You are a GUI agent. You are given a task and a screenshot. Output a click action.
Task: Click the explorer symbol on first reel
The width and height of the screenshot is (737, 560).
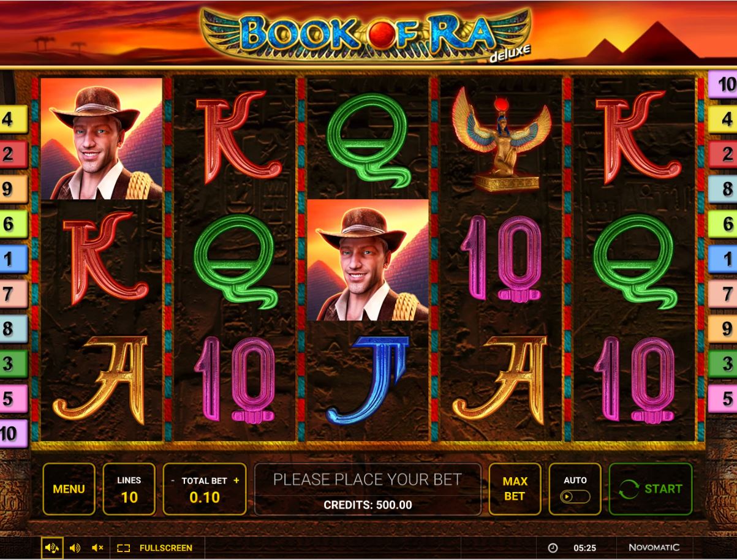pyautogui.click(x=102, y=138)
